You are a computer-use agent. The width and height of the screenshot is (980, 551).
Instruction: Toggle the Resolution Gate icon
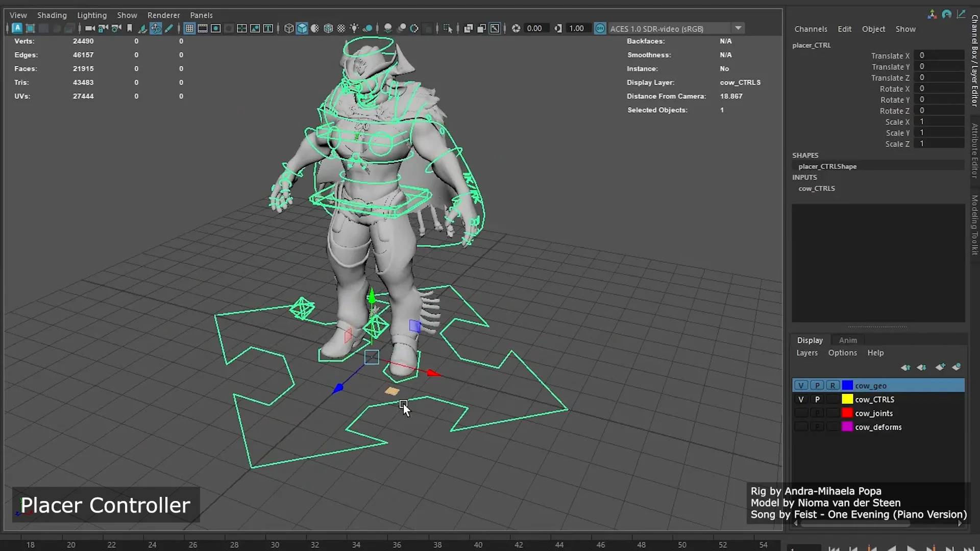[216, 29]
